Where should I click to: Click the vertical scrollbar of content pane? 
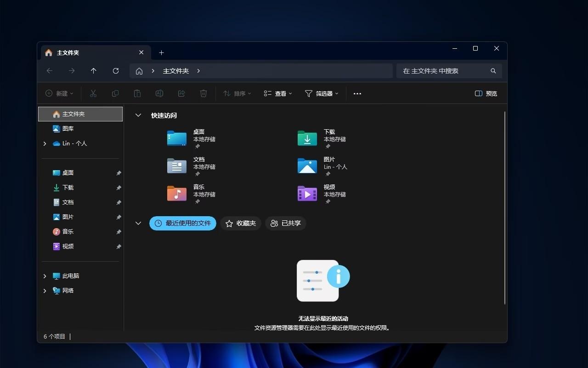(x=505, y=207)
